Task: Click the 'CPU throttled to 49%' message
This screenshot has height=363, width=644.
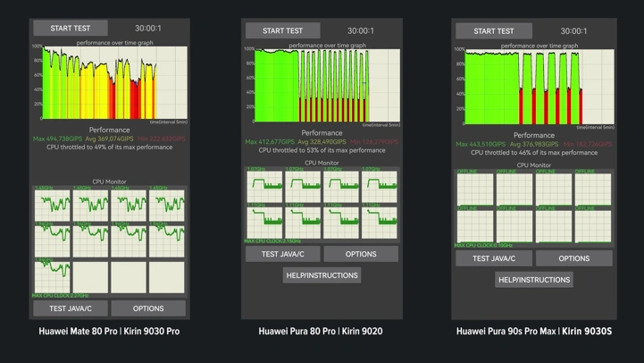Action: pyautogui.click(x=109, y=147)
